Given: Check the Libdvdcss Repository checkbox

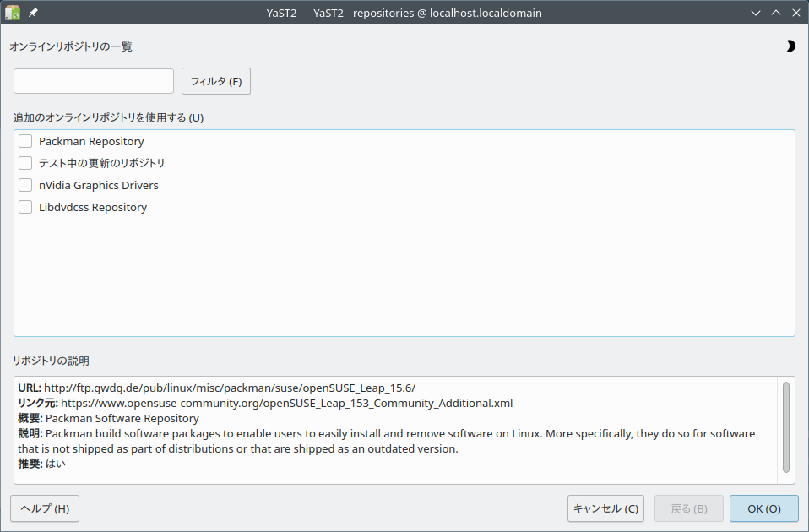Looking at the screenshot, I should pos(25,207).
